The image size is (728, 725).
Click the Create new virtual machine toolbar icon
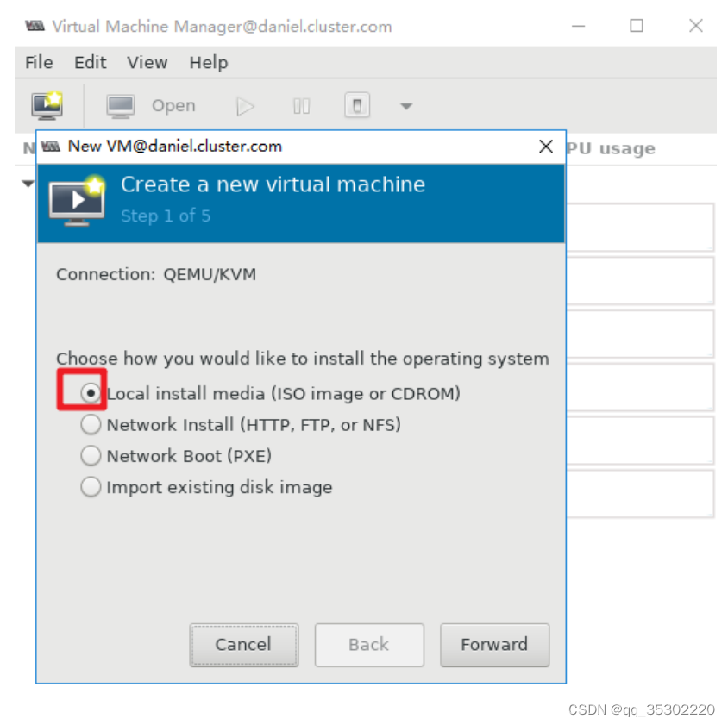[x=47, y=105]
